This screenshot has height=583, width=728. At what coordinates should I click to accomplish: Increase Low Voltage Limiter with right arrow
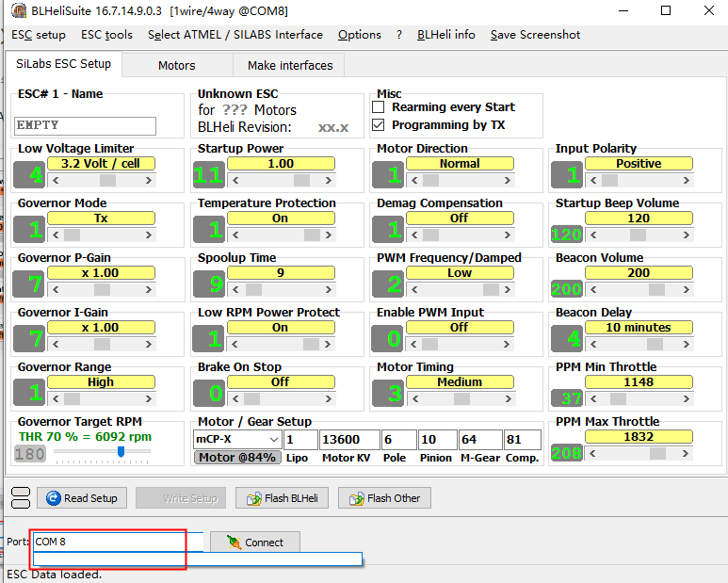click(149, 180)
